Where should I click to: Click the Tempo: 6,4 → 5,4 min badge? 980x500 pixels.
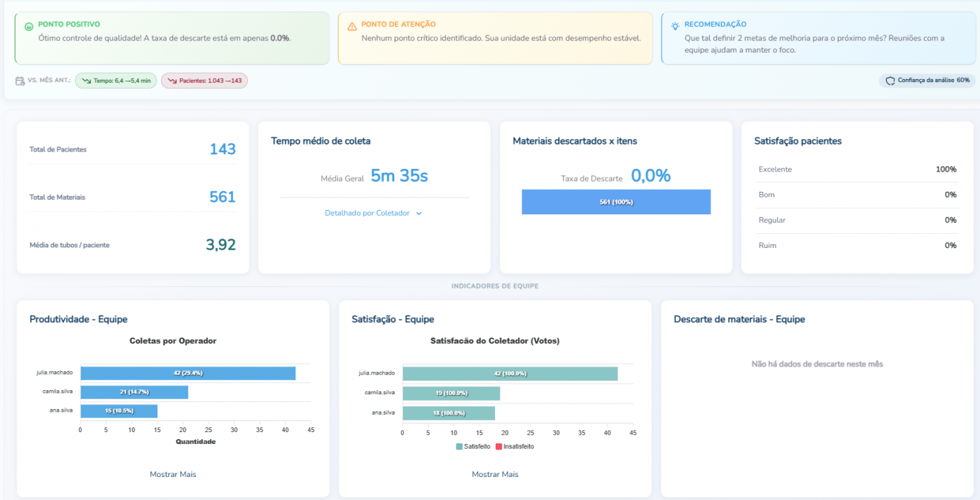click(116, 81)
